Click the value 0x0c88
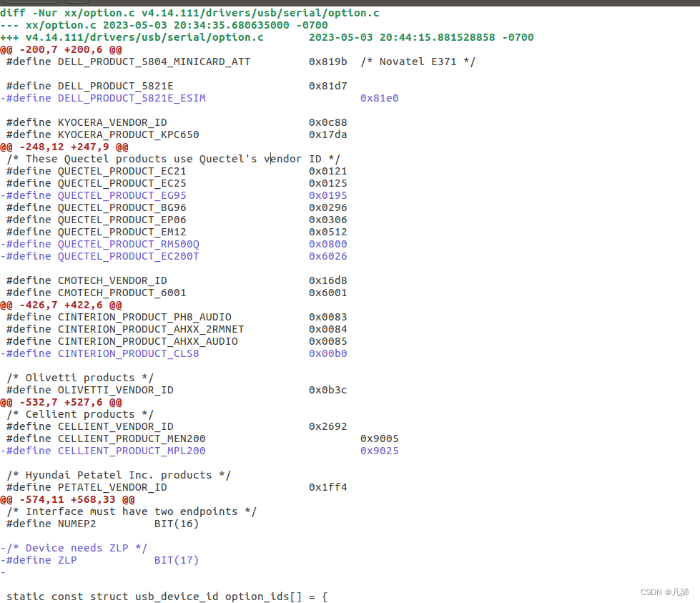The height and width of the screenshot is (603, 700). pos(327,122)
